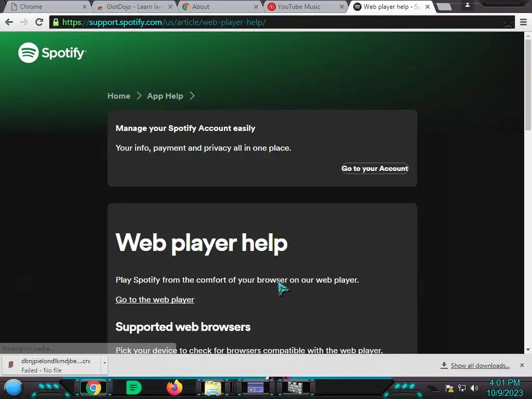Click the network tray icon
Image resolution: width=532 pixels, height=399 pixels.
click(462, 388)
